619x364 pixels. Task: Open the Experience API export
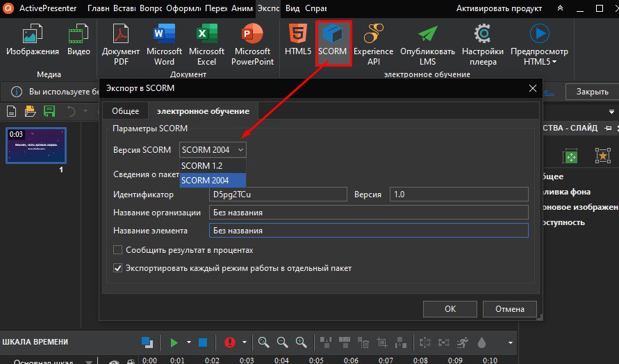(x=373, y=40)
